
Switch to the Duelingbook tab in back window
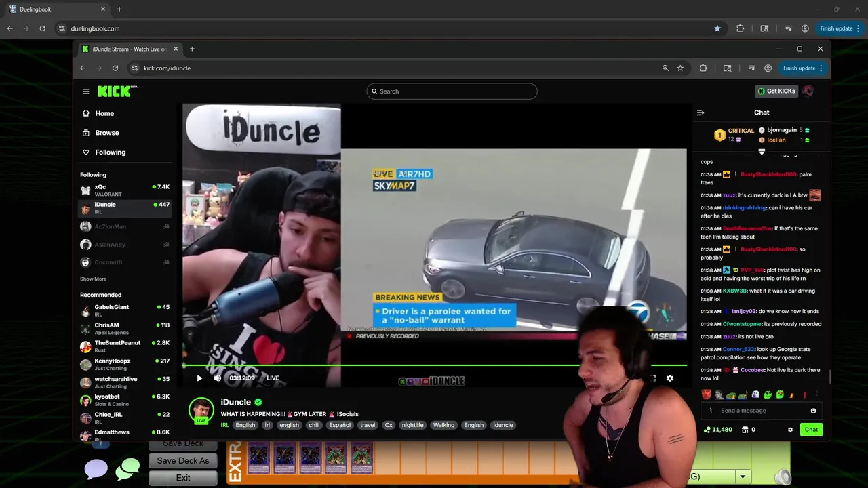tap(58, 9)
